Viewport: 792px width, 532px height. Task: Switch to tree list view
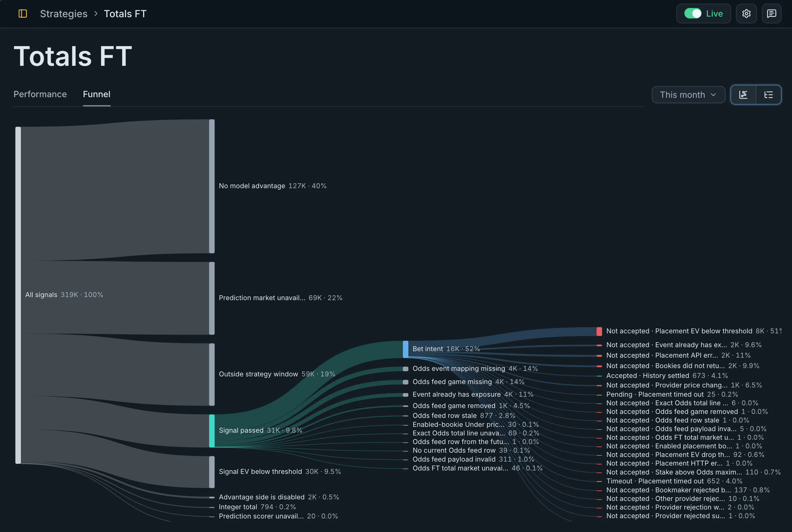point(768,95)
